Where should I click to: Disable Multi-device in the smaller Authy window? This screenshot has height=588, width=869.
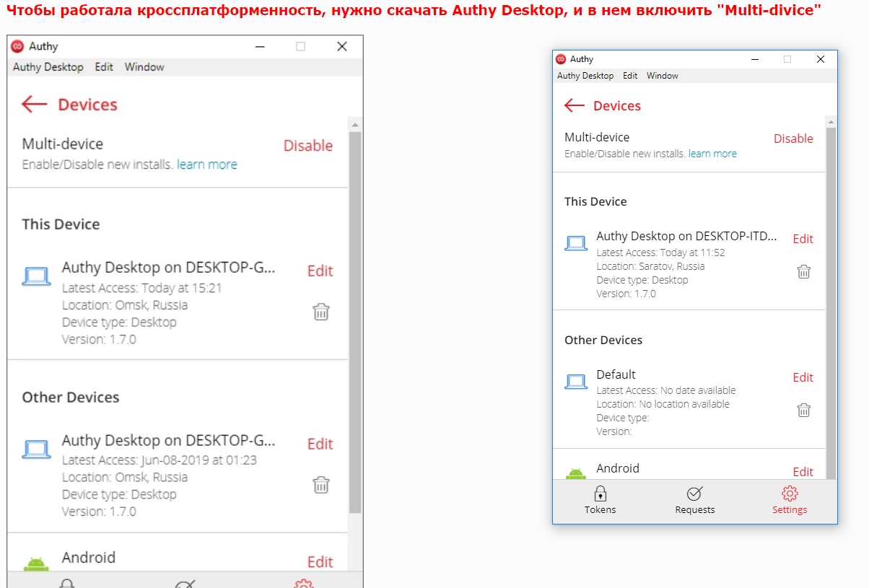[793, 139]
